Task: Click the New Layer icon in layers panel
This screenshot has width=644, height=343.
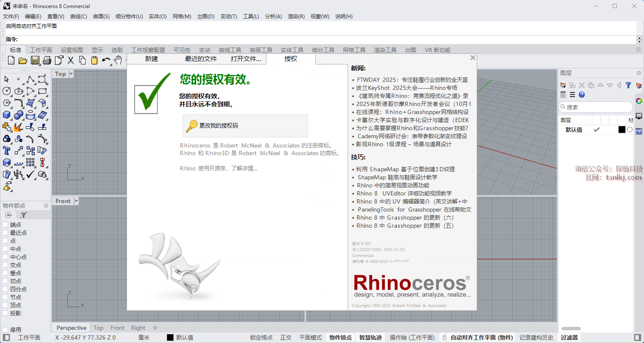Action: (x=563, y=85)
